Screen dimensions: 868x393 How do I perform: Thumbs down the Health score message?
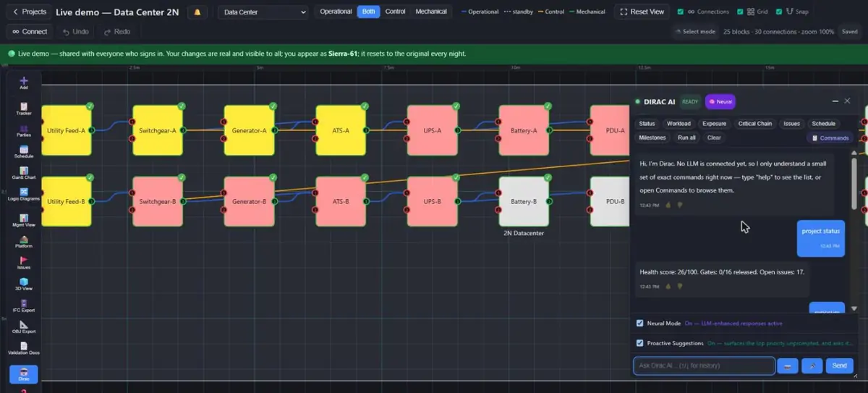click(680, 287)
